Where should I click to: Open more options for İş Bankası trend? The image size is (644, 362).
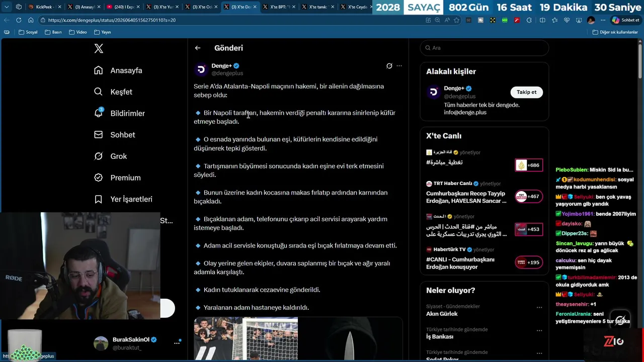pyautogui.click(x=539, y=330)
